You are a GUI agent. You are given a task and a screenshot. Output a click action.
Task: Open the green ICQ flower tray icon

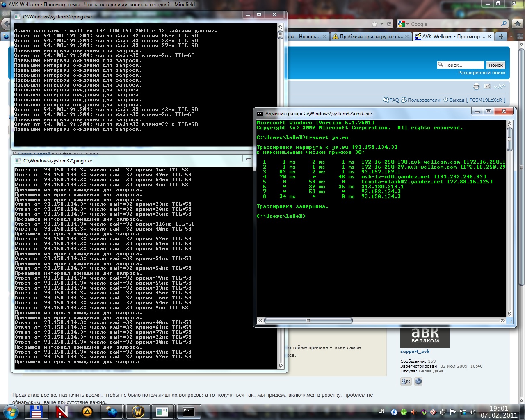pyautogui.click(x=404, y=412)
